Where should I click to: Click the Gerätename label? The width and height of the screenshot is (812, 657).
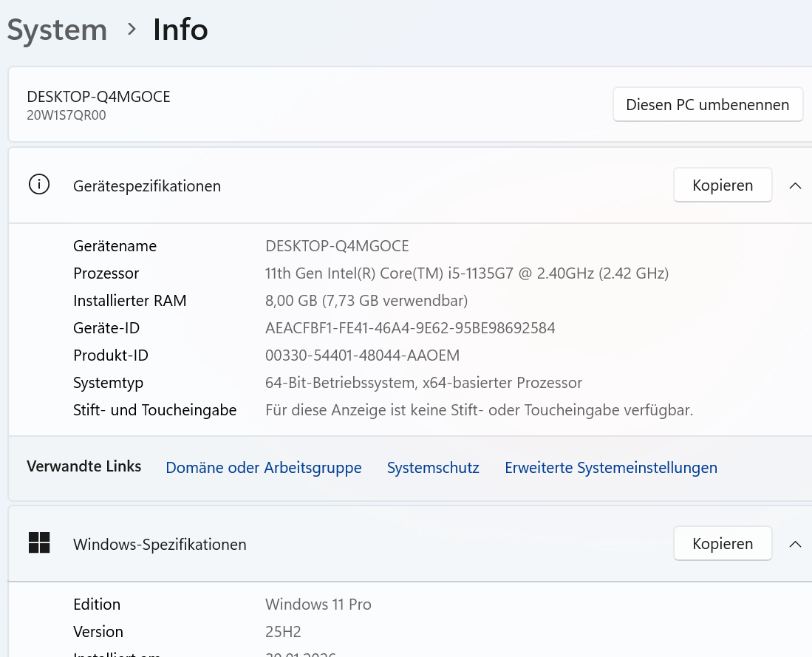point(115,245)
